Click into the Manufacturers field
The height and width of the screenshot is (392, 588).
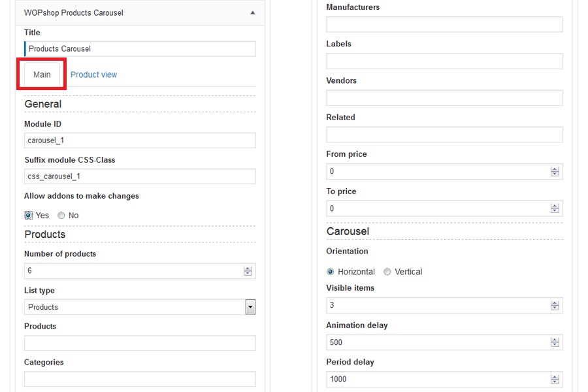[x=444, y=25]
